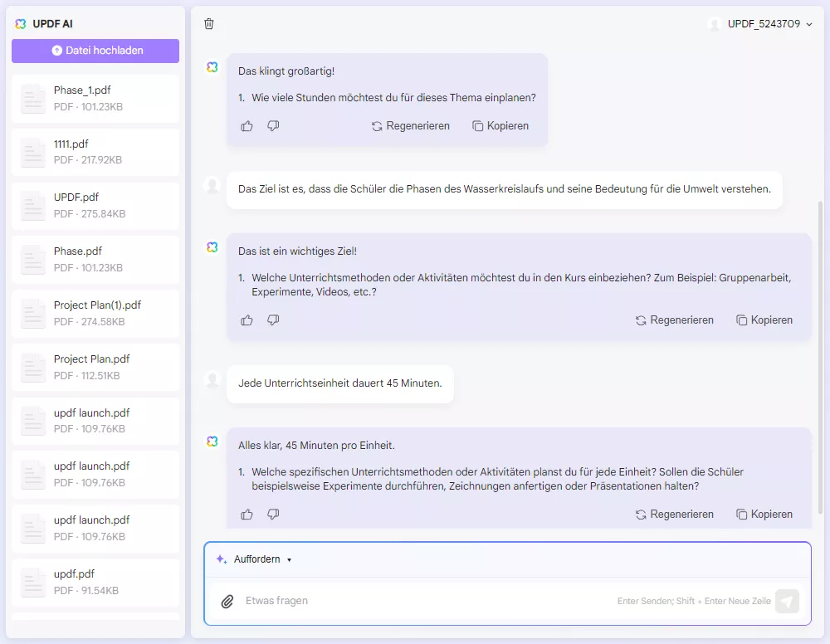Click the Phase_1.pdf document icon

pyautogui.click(x=33, y=99)
